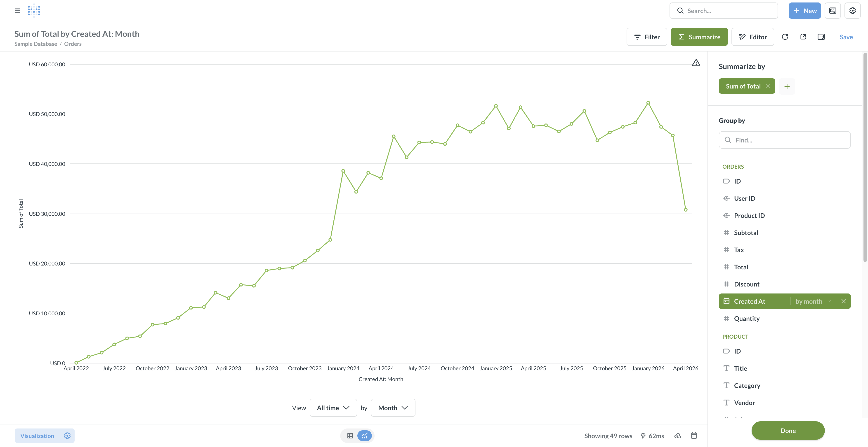Click the Save link
The width and height of the screenshot is (868, 447).
pyautogui.click(x=846, y=37)
